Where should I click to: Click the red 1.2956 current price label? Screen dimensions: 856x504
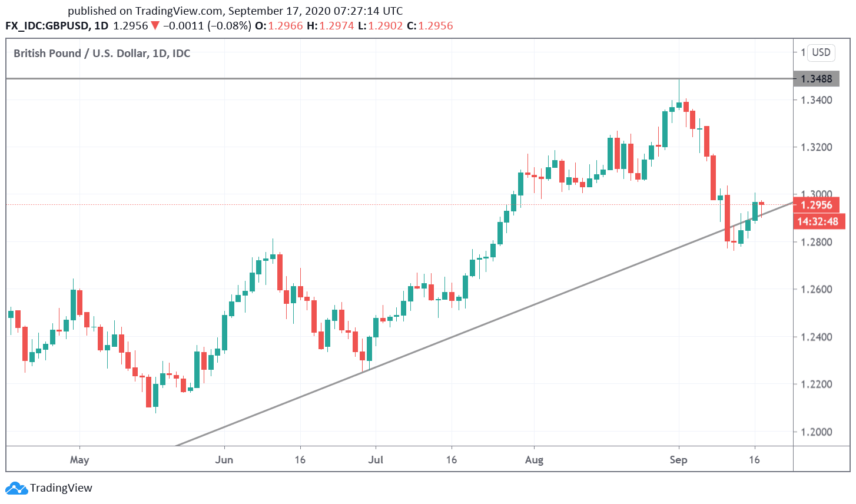point(816,205)
